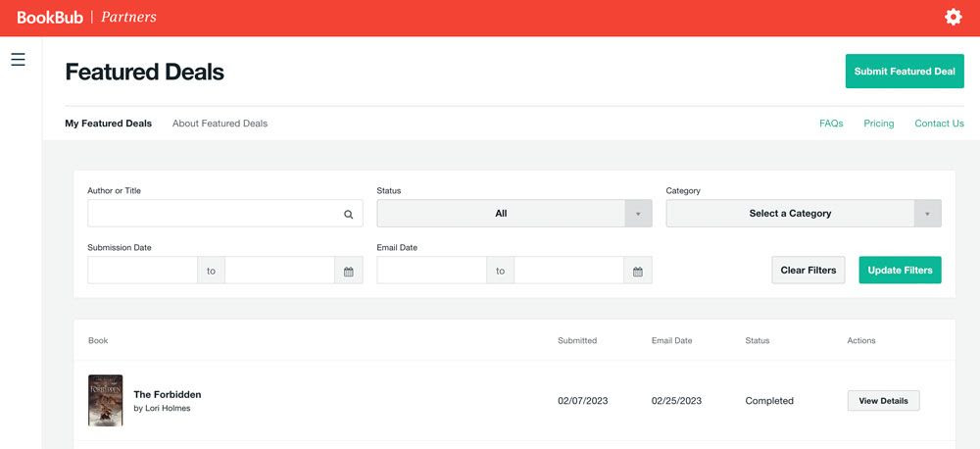Click the Submitted column header
Screen dimensions: 980x449
pyautogui.click(x=577, y=341)
